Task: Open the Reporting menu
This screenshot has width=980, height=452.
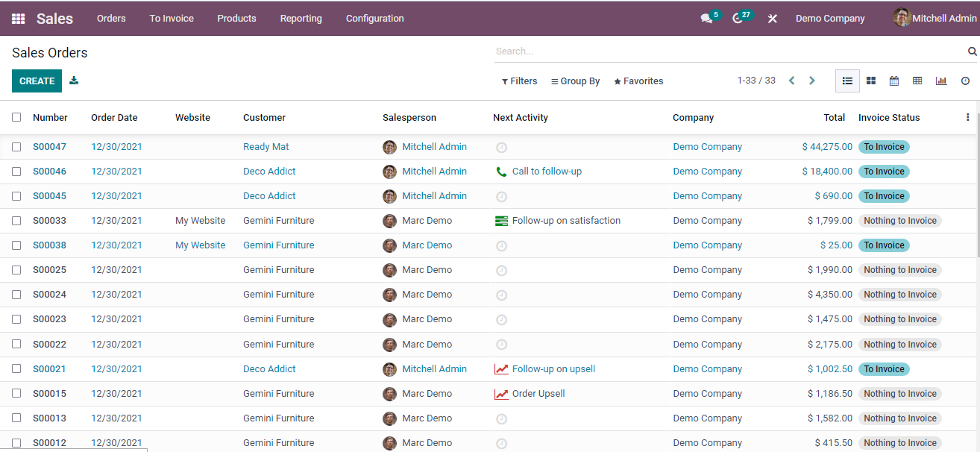Action: [301, 18]
